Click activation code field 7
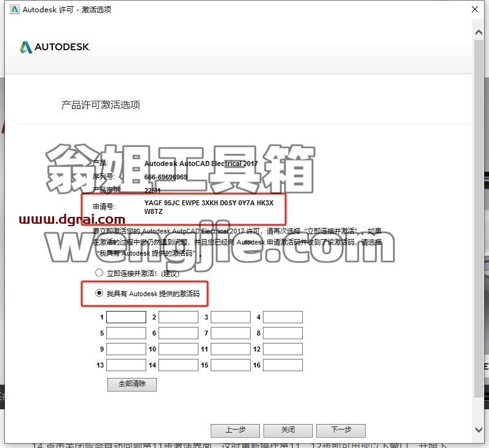Viewport: 489px width, 448px height. click(x=230, y=333)
